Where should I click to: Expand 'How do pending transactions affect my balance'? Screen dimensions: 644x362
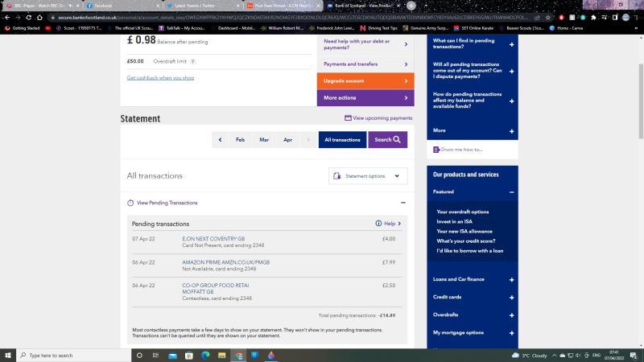473,101
